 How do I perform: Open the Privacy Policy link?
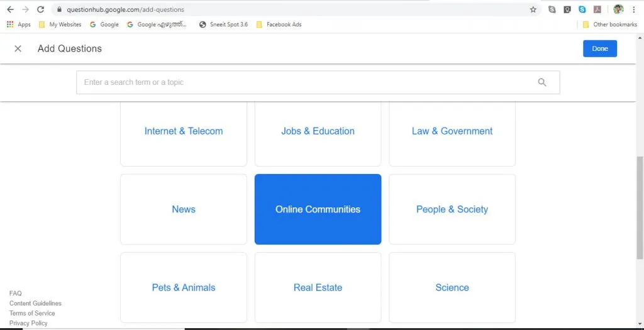(28, 323)
